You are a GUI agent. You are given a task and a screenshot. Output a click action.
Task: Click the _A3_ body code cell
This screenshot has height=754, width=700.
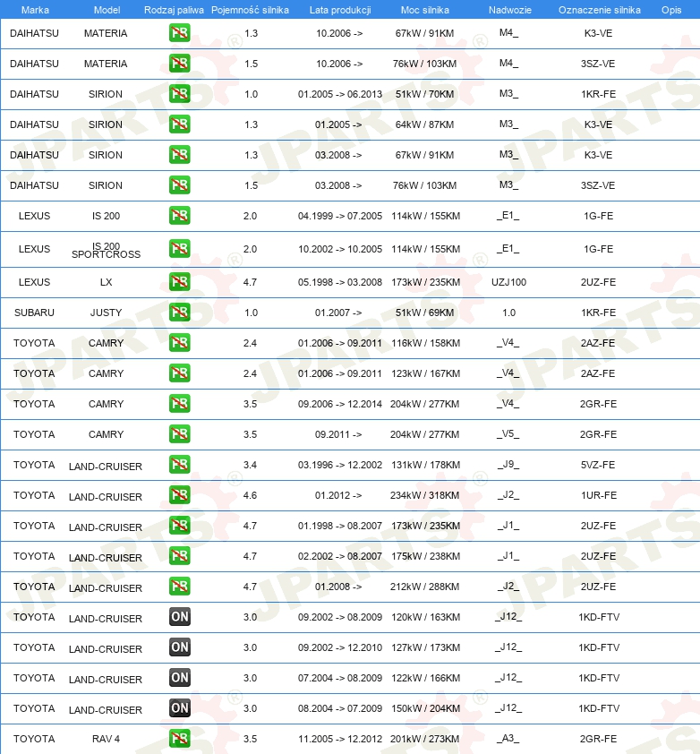pyautogui.click(x=508, y=739)
